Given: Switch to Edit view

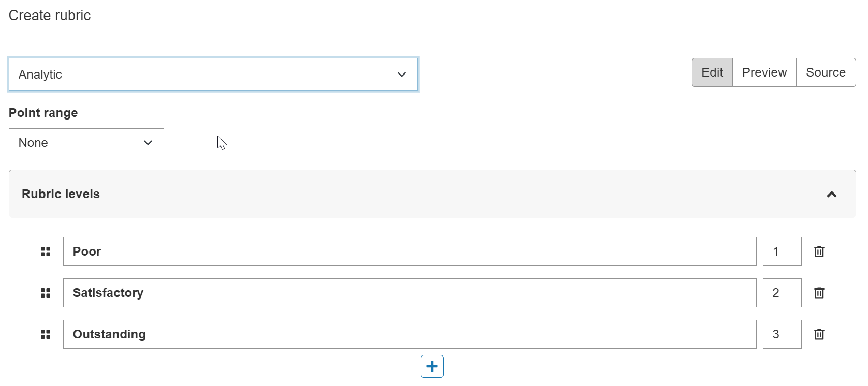Looking at the screenshot, I should click(x=712, y=72).
